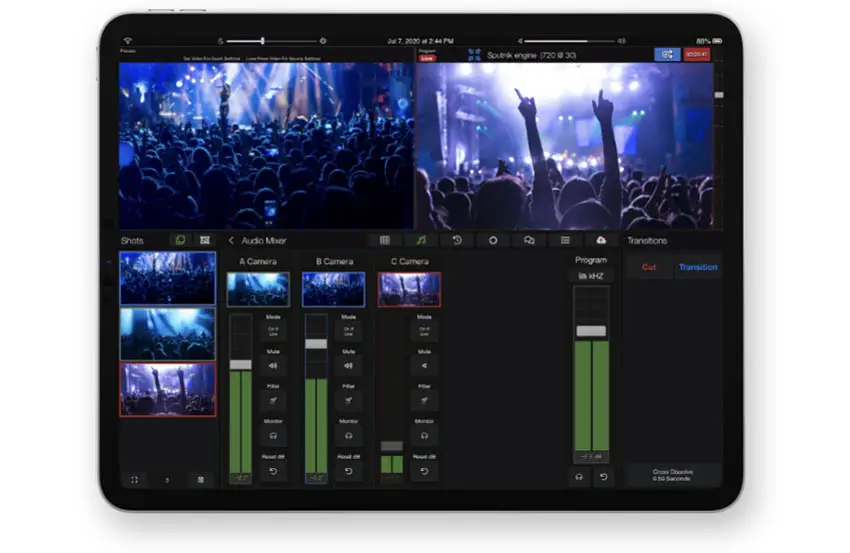Click the save icon below Shots list
This screenshot has height=553, width=850.
201,480
